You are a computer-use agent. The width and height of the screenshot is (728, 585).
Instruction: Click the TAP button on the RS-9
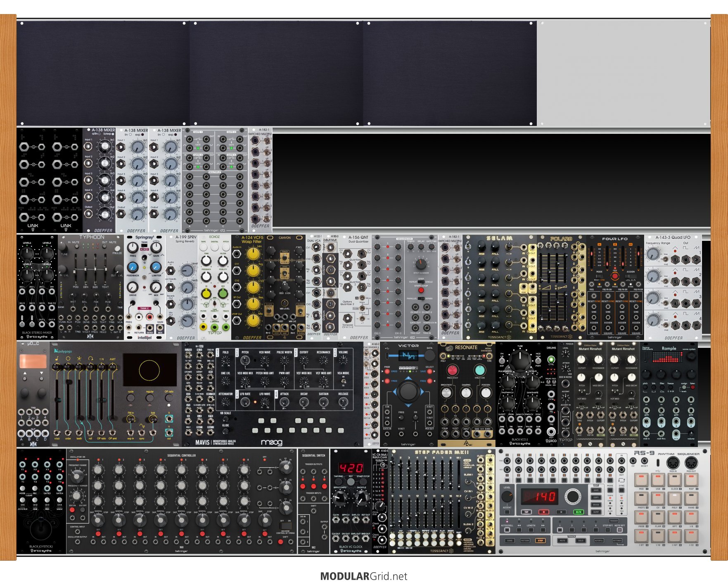coord(526,512)
